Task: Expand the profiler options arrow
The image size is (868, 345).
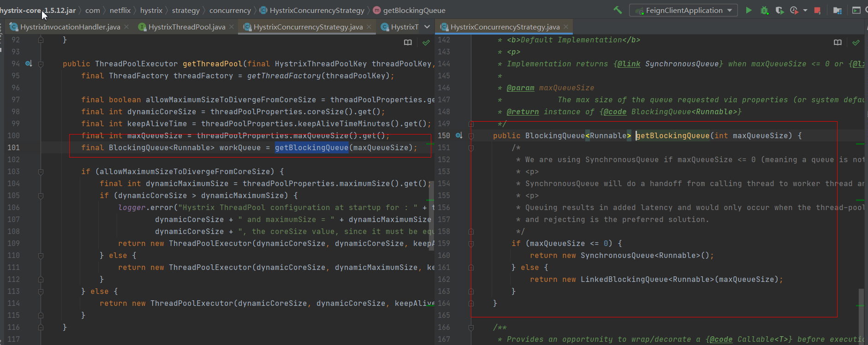Action: 805,10
